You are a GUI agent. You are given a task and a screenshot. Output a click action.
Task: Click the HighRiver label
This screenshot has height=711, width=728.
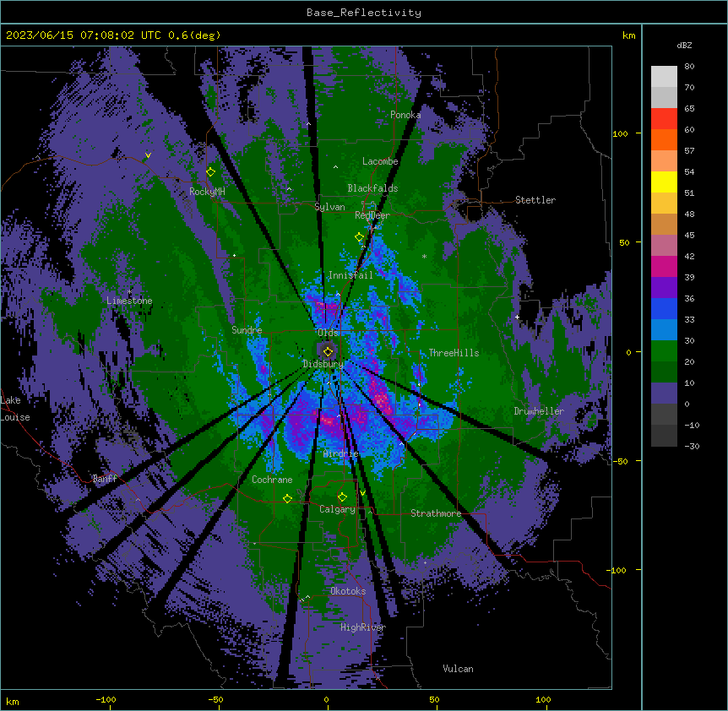tap(363, 627)
